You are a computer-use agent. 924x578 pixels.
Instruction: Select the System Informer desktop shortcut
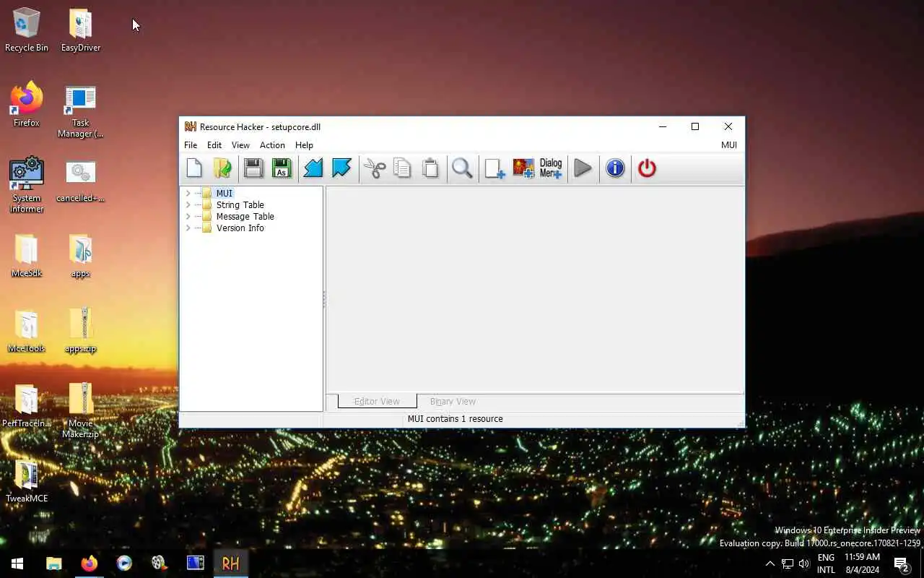click(x=27, y=185)
